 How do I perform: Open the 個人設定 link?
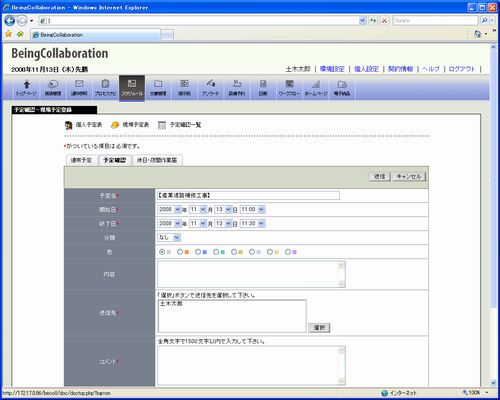pos(366,69)
